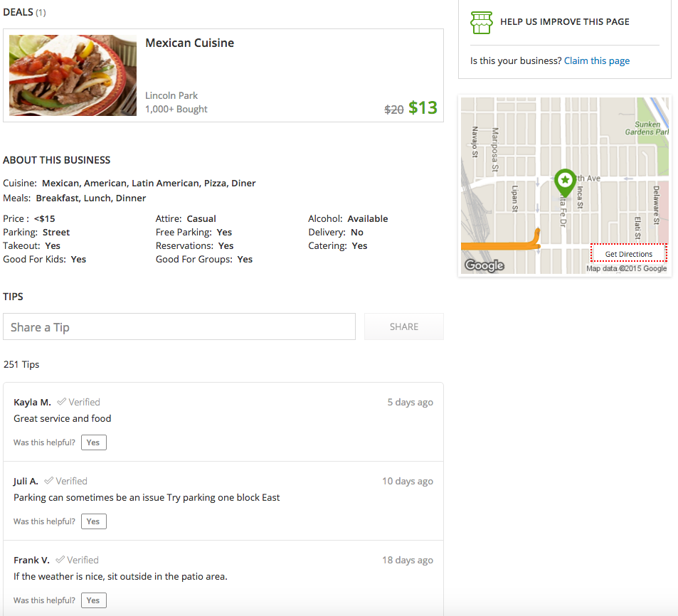The height and width of the screenshot is (616, 678).
Task: Click Get Directions on the map
Action: (629, 254)
